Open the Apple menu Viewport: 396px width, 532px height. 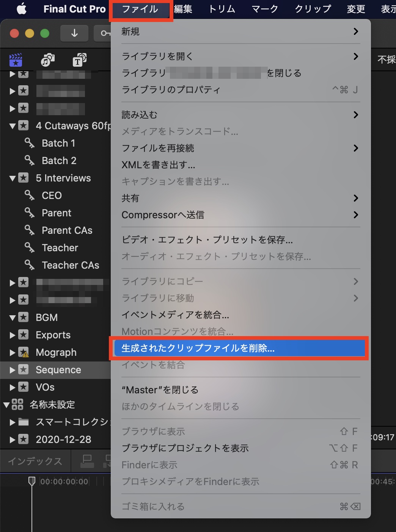pyautogui.click(x=22, y=9)
